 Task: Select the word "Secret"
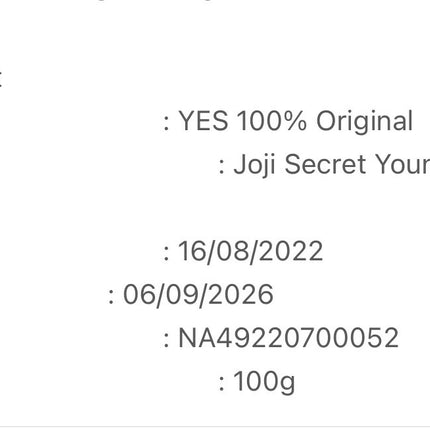pyautogui.click(x=325, y=164)
